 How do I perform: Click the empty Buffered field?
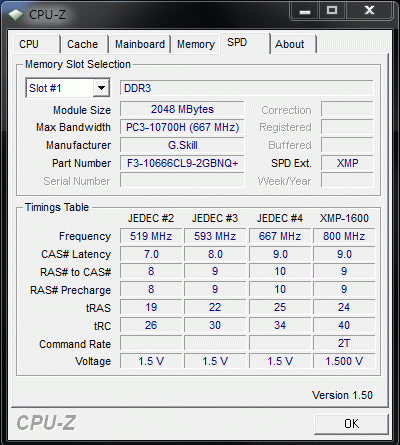347,145
